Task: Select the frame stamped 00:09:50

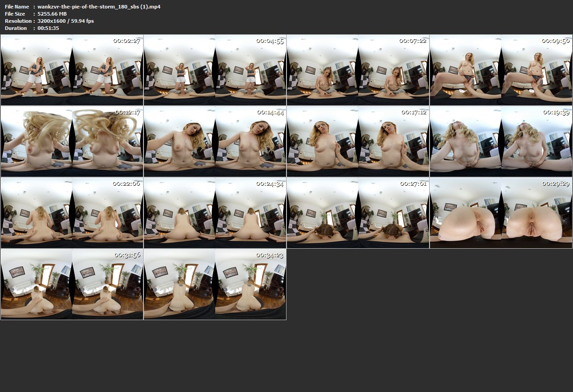Action: click(x=501, y=70)
